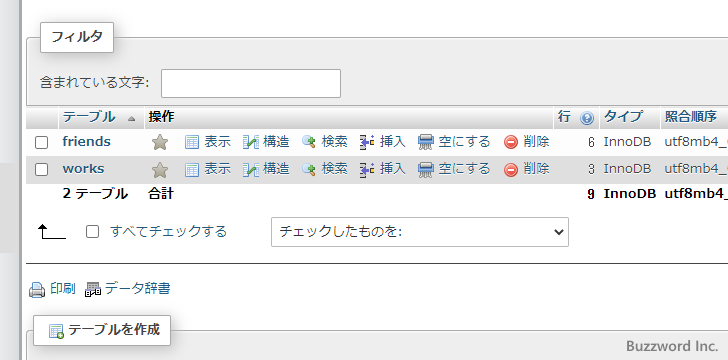
Task: Click 削除 link for works
Action: pyautogui.click(x=537, y=169)
